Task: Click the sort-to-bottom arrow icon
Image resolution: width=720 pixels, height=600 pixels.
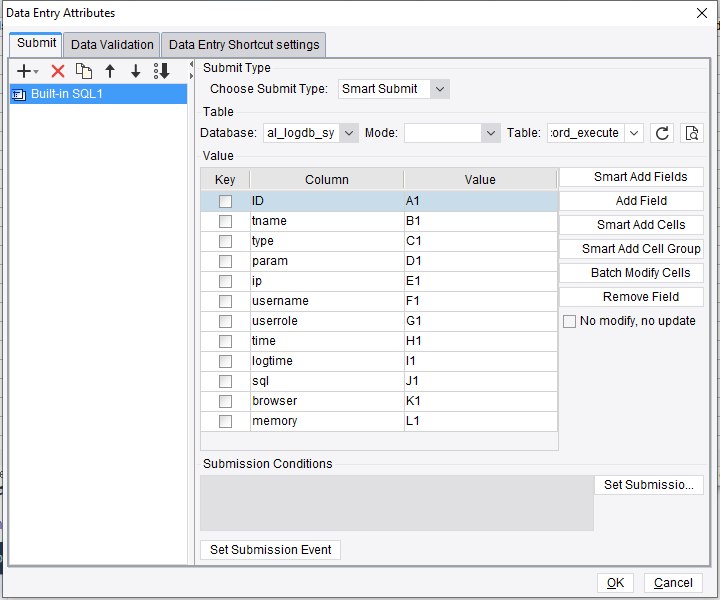Action: [x=162, y=71]
